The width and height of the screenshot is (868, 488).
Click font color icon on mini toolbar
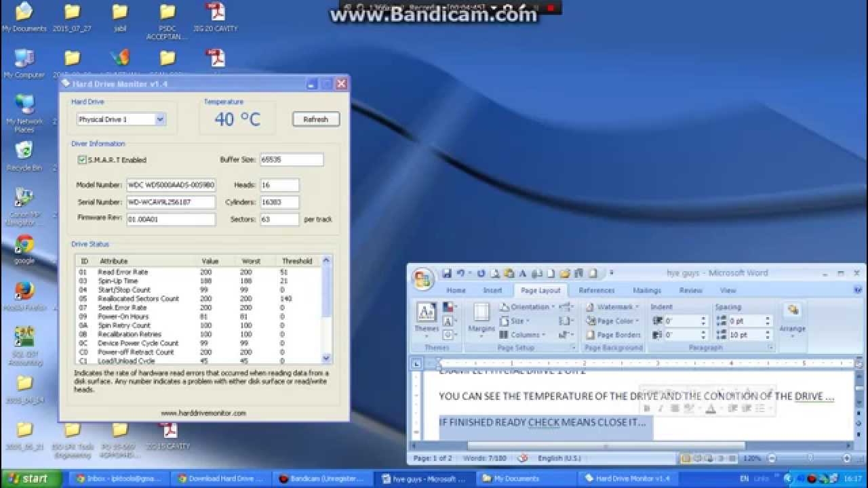(711, 409)
